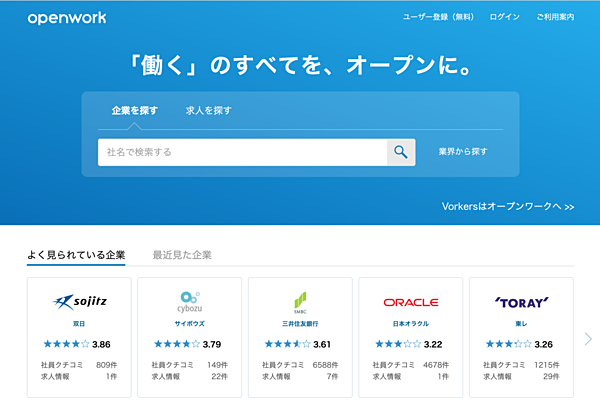Image resolution: width=600 pixels, height=406 pixels.
Task: Click the openwork logo
Action: pos(67,18)
